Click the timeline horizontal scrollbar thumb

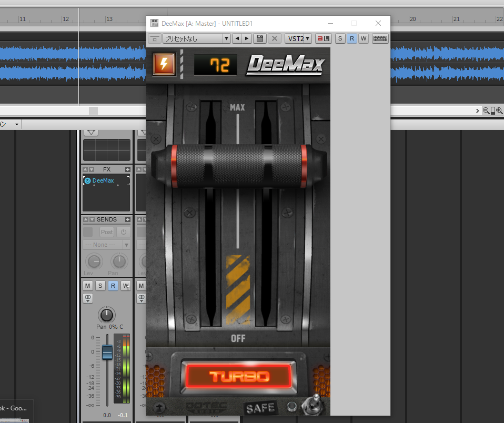click(x=93, y=111)
